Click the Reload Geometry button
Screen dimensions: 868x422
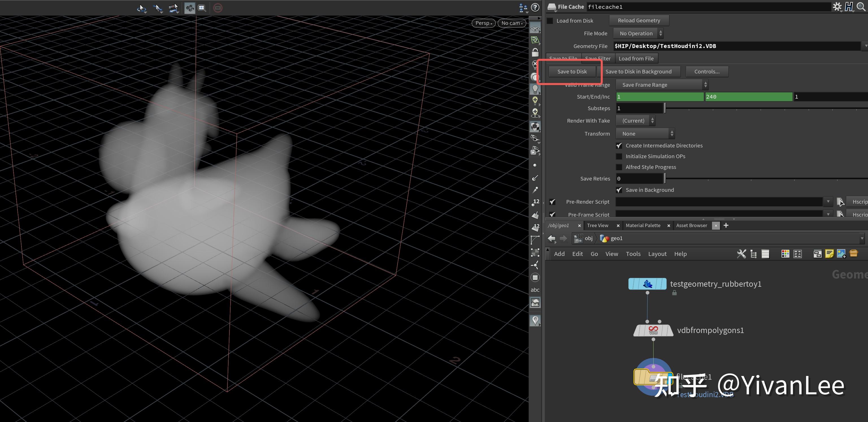click(639, 21)
